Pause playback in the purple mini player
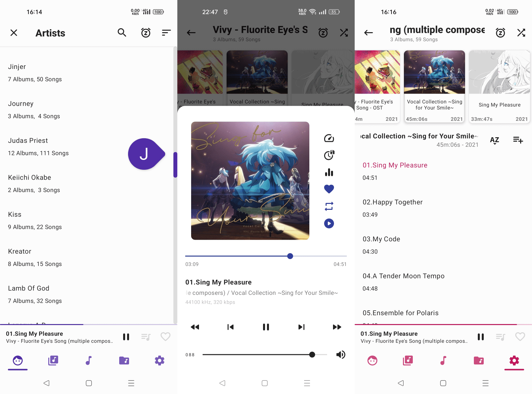Image resolution: width=532 pixels, height=394 pixels. click(x=126, y=337)
